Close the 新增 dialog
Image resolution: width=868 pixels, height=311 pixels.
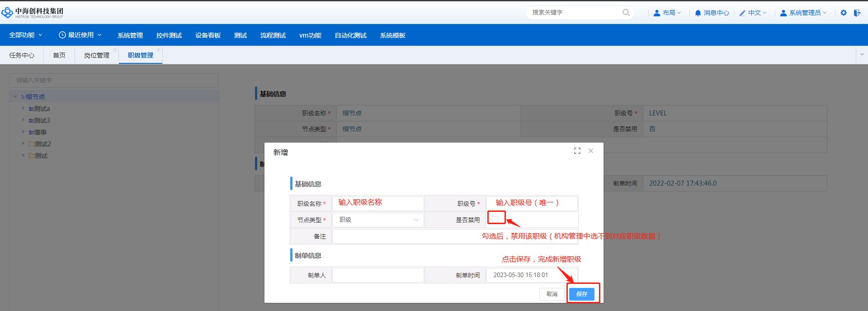(x=591, y=151)
